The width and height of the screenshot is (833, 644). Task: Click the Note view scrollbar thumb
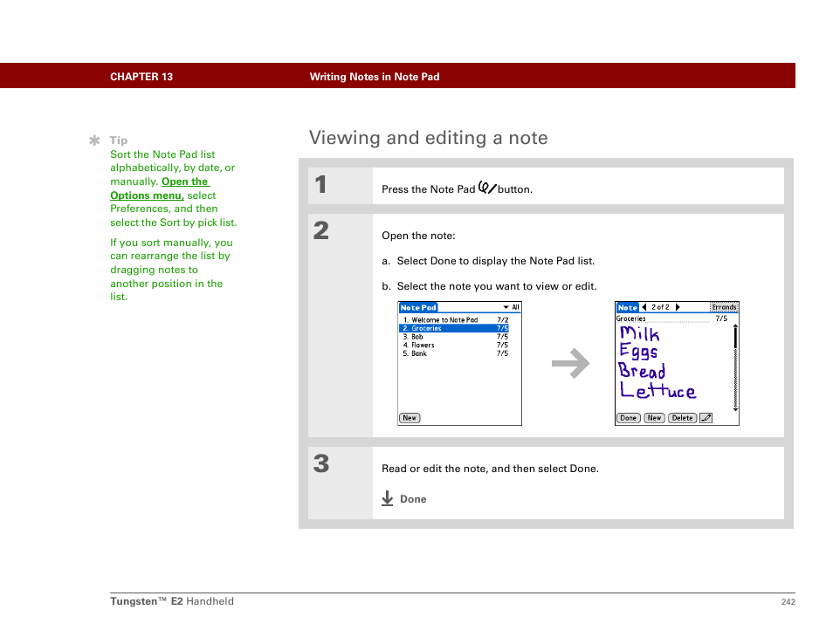[x=735, y=339]
